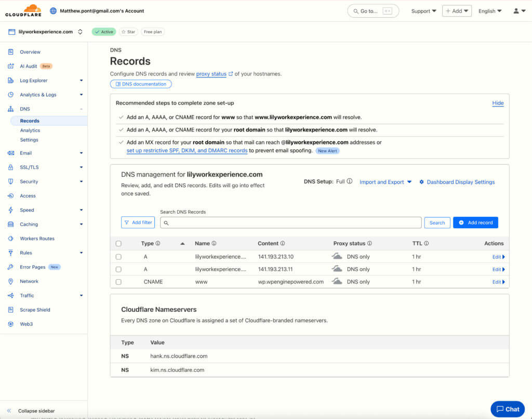Click the Workers Routes icon
532x419 pixels.
coord(11,239)
